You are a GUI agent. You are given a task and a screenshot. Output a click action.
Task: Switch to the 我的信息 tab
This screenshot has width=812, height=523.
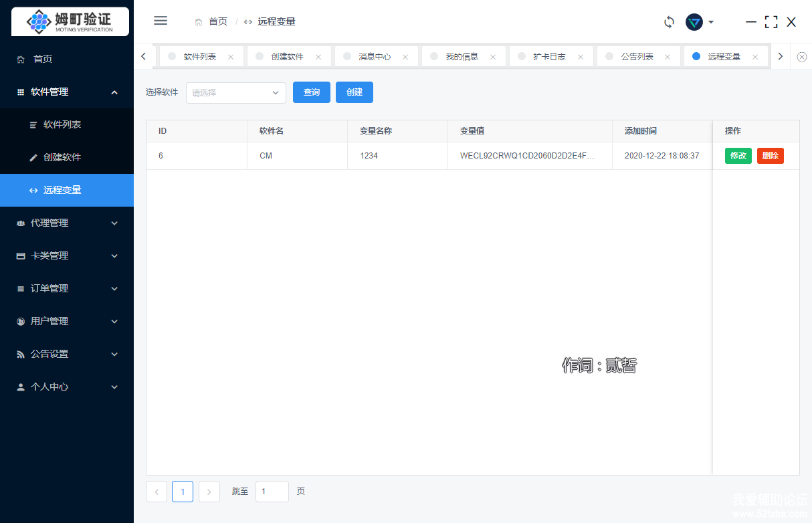coord(462,57)
